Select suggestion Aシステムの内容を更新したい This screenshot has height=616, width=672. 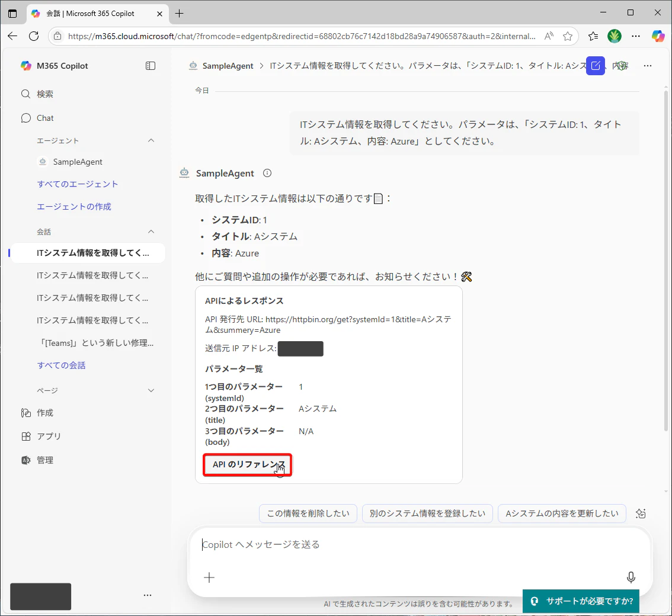click(562, 513)
